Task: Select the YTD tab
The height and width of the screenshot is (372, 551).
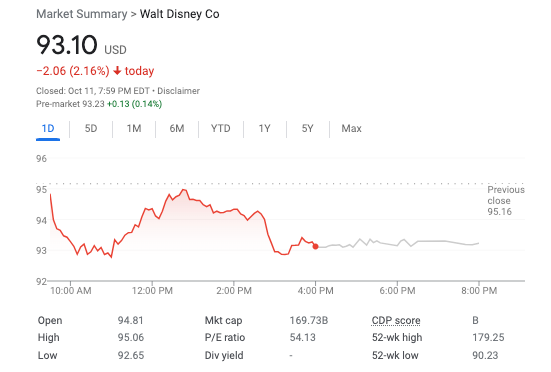Action: click(221, 129)
